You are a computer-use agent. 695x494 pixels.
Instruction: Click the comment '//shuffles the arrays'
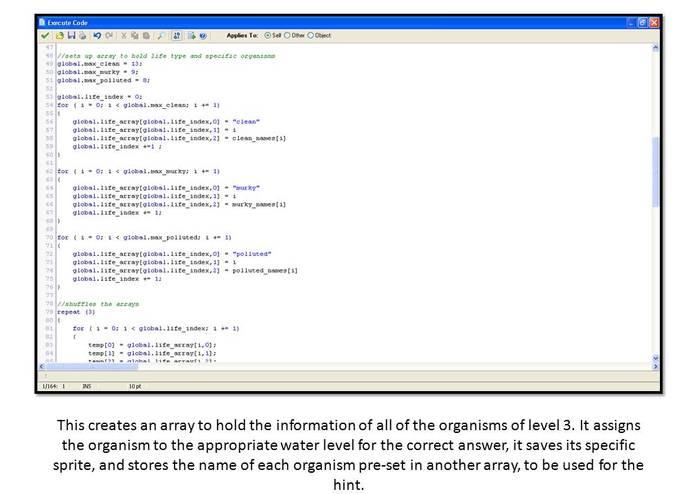[x=98, y=304]
